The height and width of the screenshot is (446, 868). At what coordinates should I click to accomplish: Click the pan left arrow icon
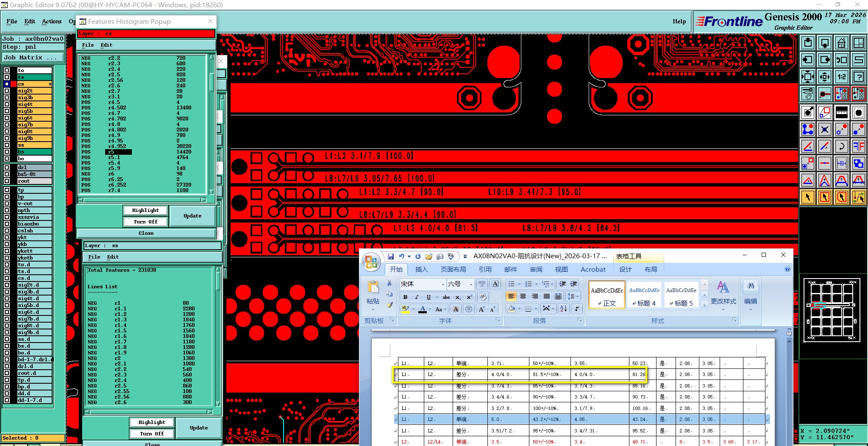pyautogui.click(x=808, y=60)
